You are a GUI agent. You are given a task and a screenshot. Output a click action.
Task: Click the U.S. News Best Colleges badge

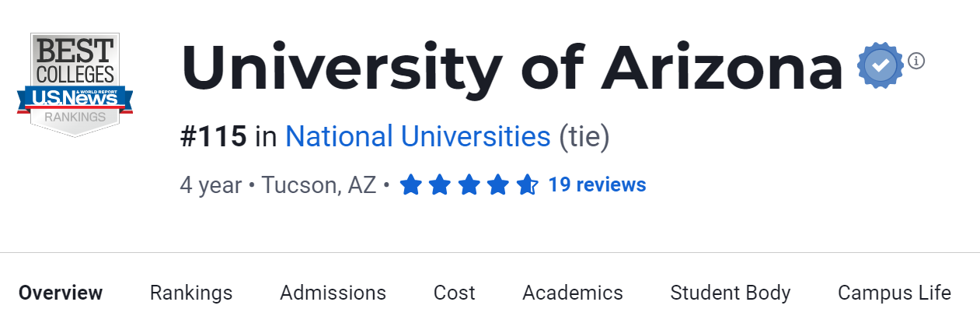75,84
